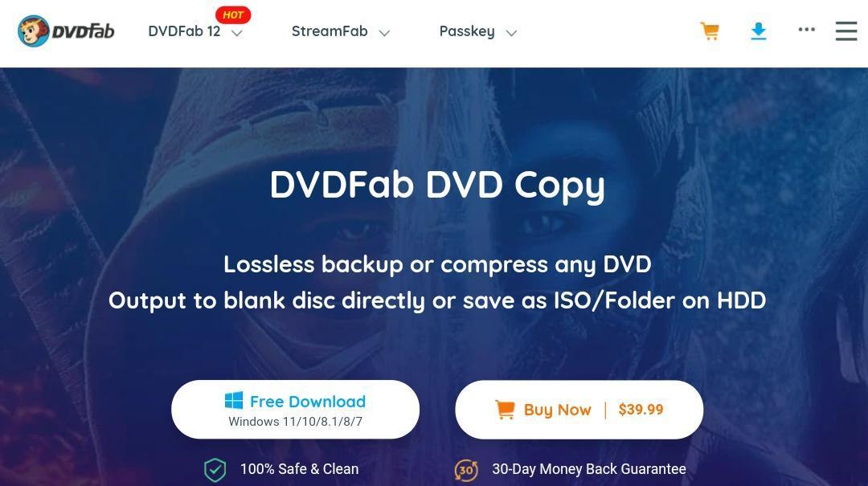Click the red HOT badge
This screenshot has width=868, height=486.
point(233,15)
